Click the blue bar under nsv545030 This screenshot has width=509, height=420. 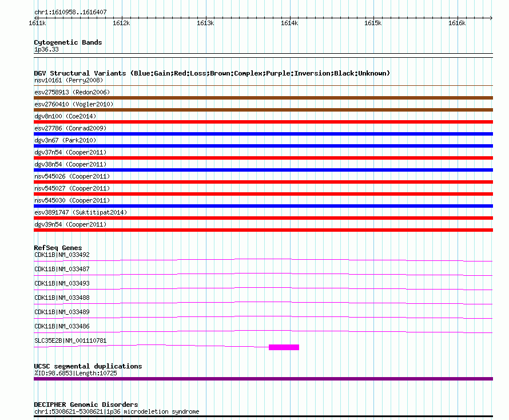[x=263, y=206]
